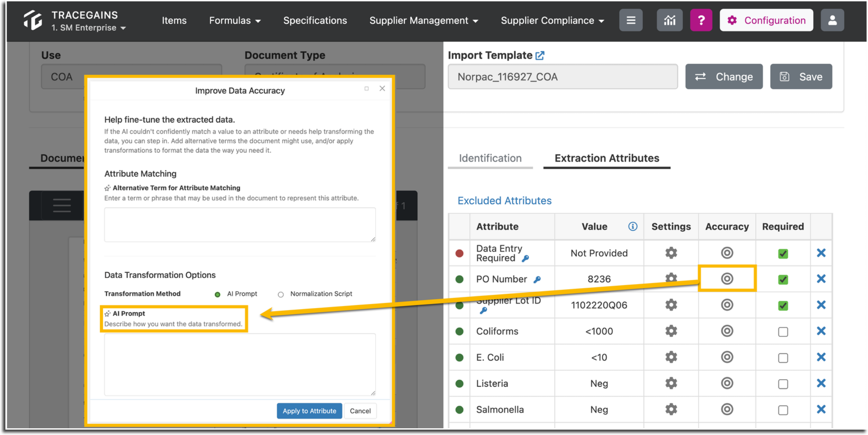The width and height of the screenshot is (868, 435).
Task: Click the Apply to Attribute button
Action: pyautogui.click(x=309, y=411)
